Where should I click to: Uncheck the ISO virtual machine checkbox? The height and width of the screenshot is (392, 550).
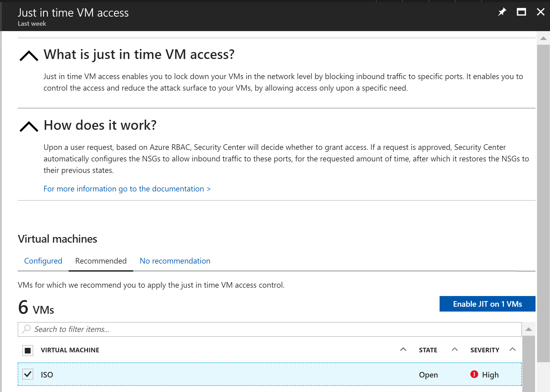pos(28,374)
